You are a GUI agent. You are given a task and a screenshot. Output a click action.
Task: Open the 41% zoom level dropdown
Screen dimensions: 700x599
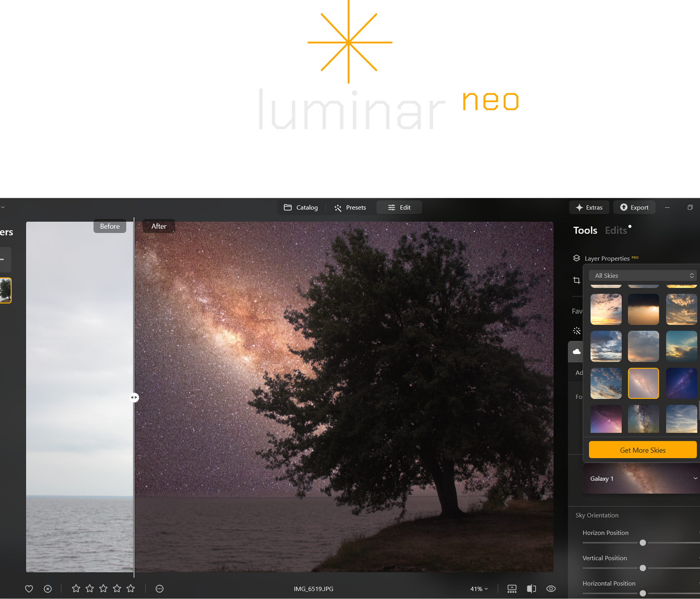479,589
